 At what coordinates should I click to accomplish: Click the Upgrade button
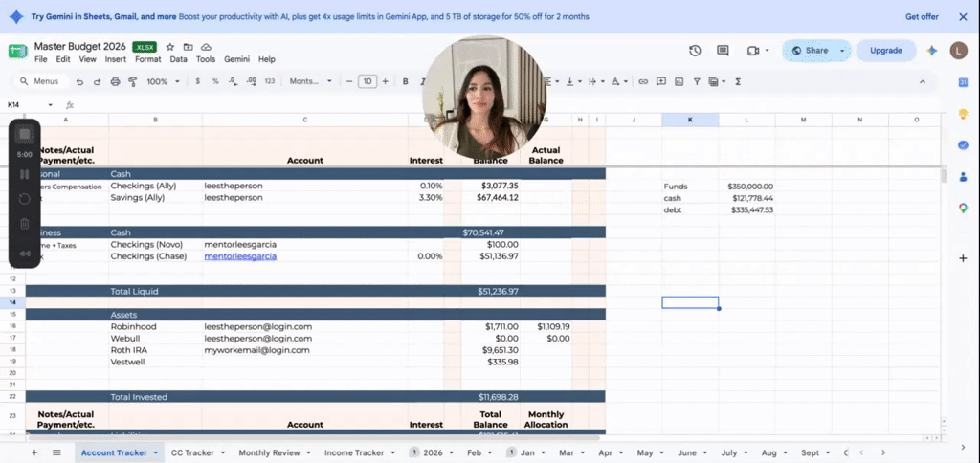(x=885, y=51)
